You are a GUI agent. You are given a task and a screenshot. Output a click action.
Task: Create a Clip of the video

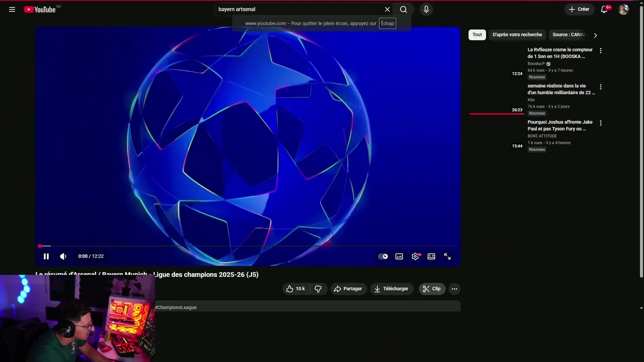coord(432,289)
